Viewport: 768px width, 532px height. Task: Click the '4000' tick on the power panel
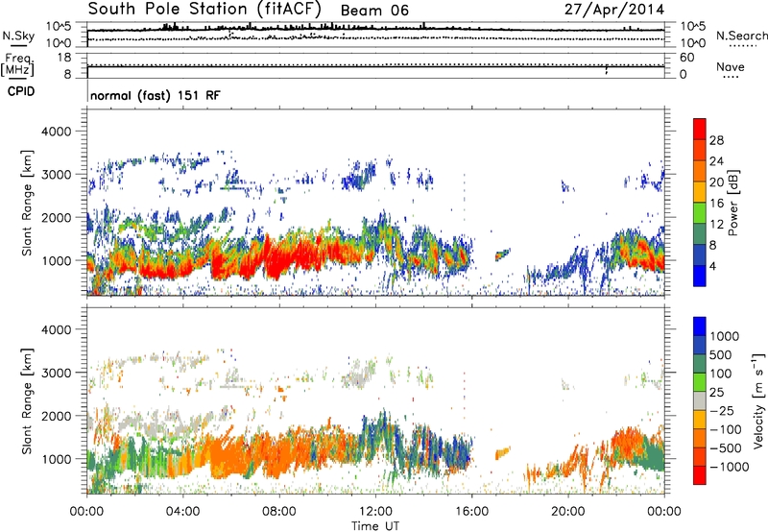pyautogui.click(x=56, y=132)
